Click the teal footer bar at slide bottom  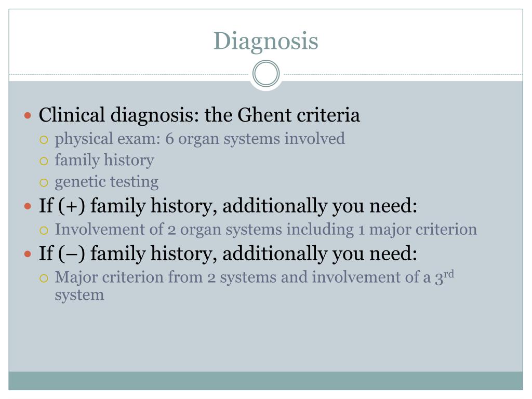click(x=265, y=381)
